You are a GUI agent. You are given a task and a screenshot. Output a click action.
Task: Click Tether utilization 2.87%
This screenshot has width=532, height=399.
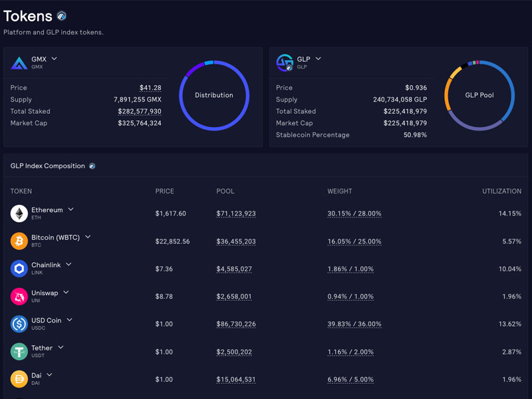click(x=511, y=352)
